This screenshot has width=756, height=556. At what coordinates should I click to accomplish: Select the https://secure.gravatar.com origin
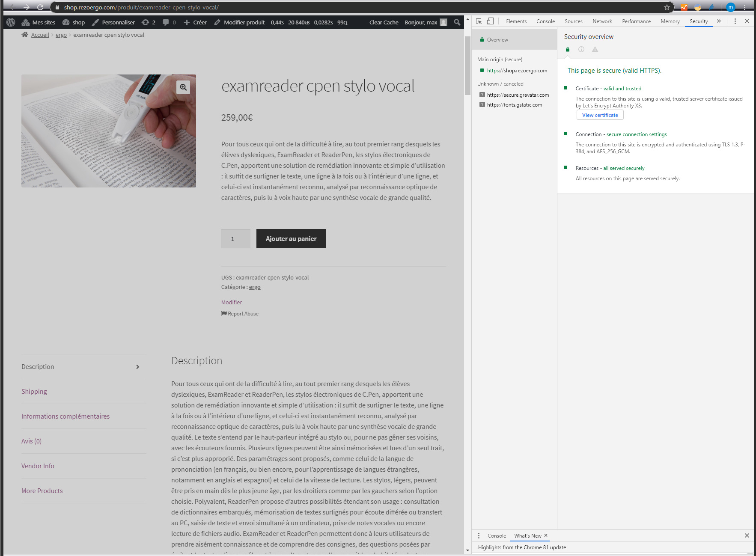(514, 95)
